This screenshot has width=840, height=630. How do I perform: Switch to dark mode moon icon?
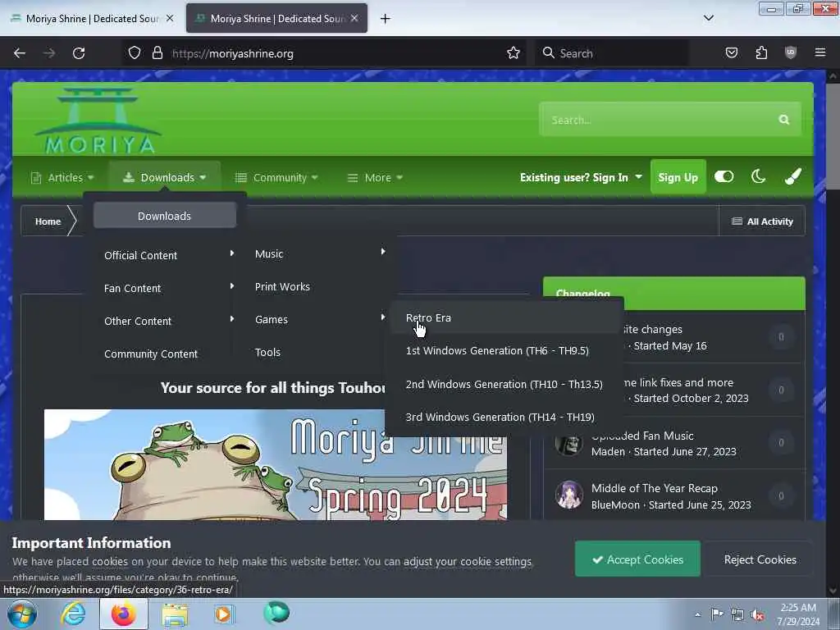pyautogui.click(x=758, y=176)
